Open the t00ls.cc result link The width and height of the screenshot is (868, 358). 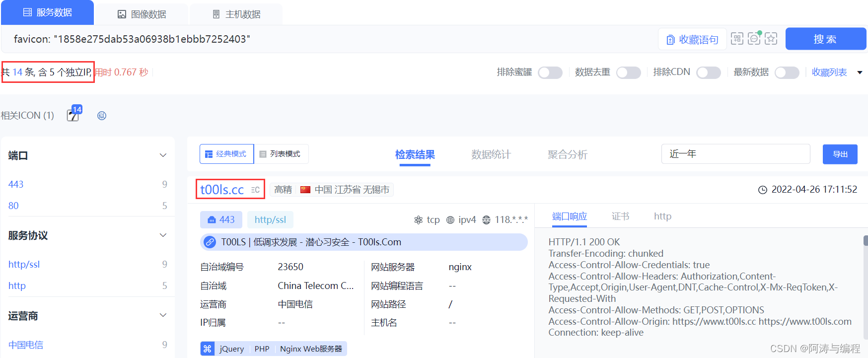(222, 190)
